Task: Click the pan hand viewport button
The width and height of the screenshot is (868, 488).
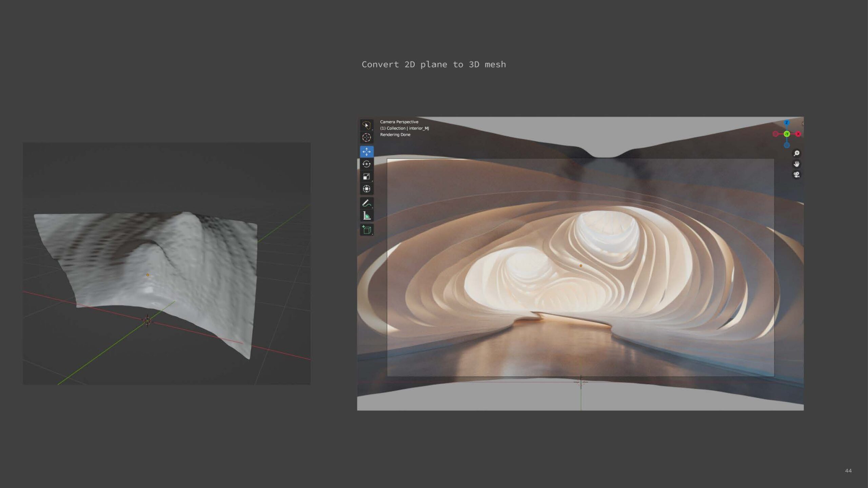Action: pyautogui.click(x=796, y=164)
